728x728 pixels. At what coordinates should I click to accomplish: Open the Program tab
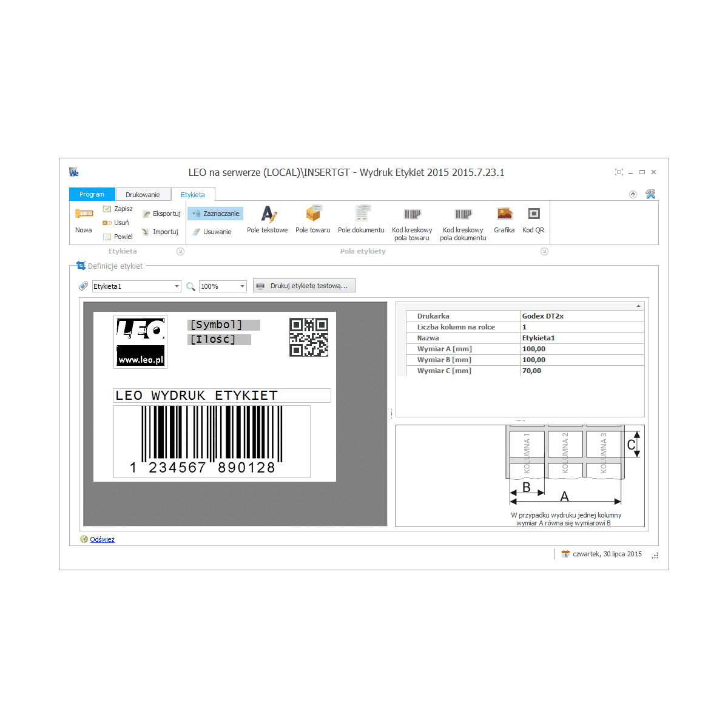coord(92,194)
